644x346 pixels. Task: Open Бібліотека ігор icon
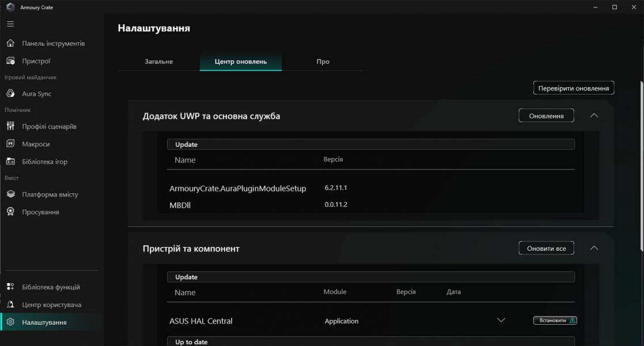click(10, 162)
